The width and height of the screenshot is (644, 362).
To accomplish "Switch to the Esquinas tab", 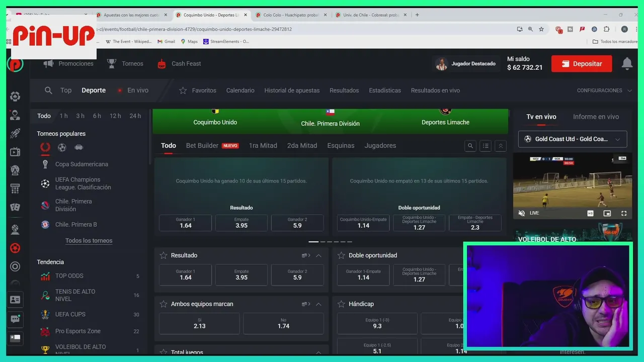I will tap(341, 146).
